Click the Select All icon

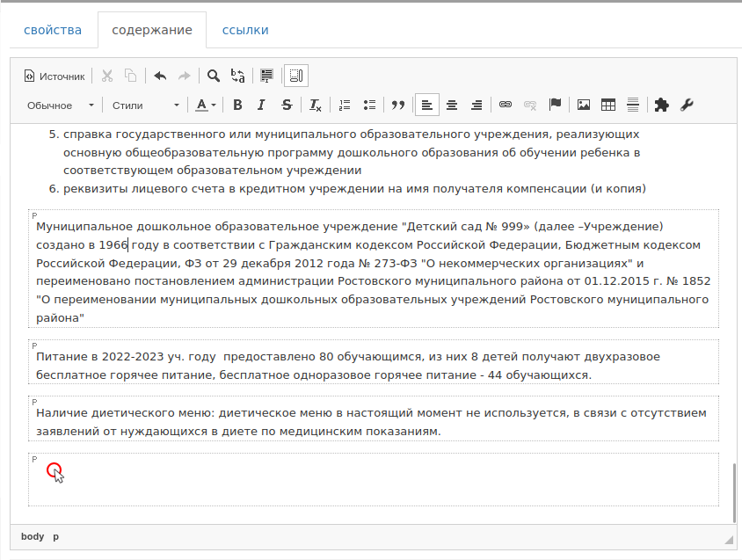click(266, 76)
